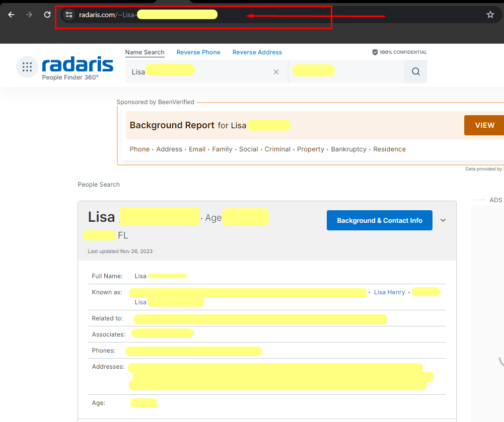Click the 'Bankruptcy' report item text
504x422 pixels.
pos(349,149)
